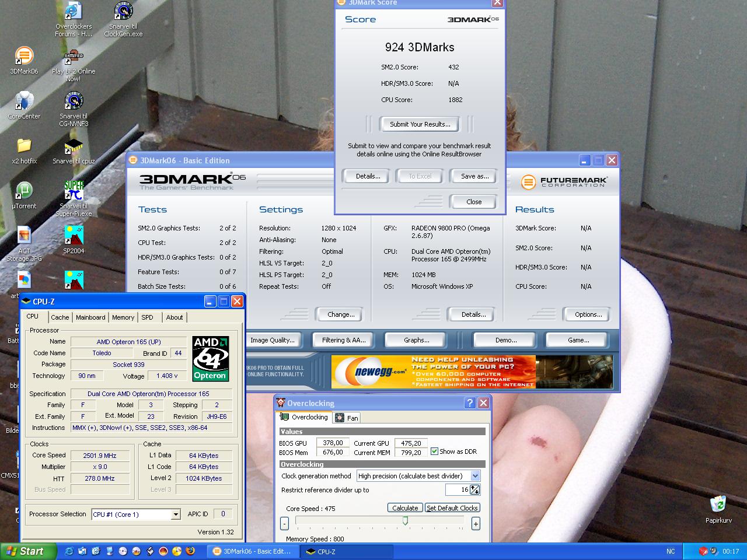Switch to the About tab in CPU-Z
Screen dimensions: 747x560
point(174,317)
